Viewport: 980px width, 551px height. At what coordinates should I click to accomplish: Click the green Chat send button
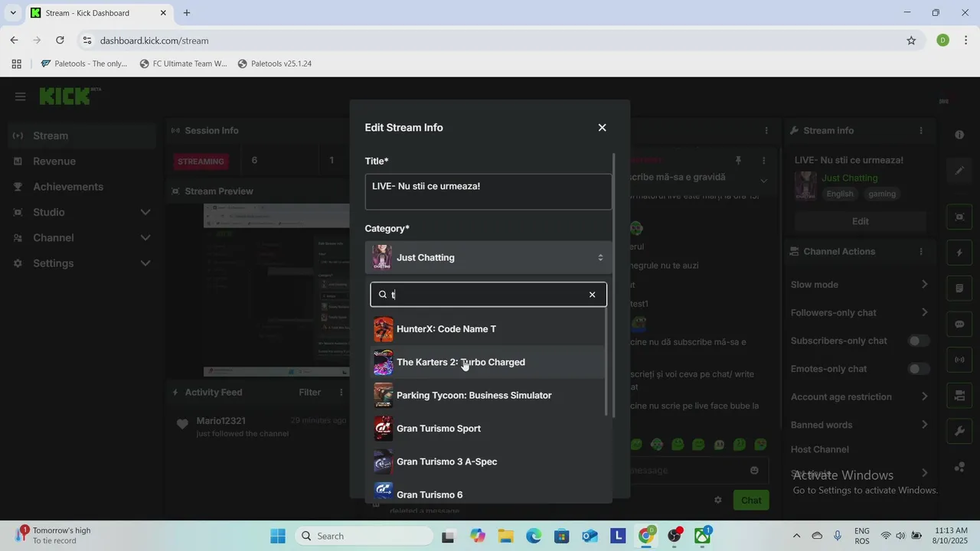[x=751, y=500]
